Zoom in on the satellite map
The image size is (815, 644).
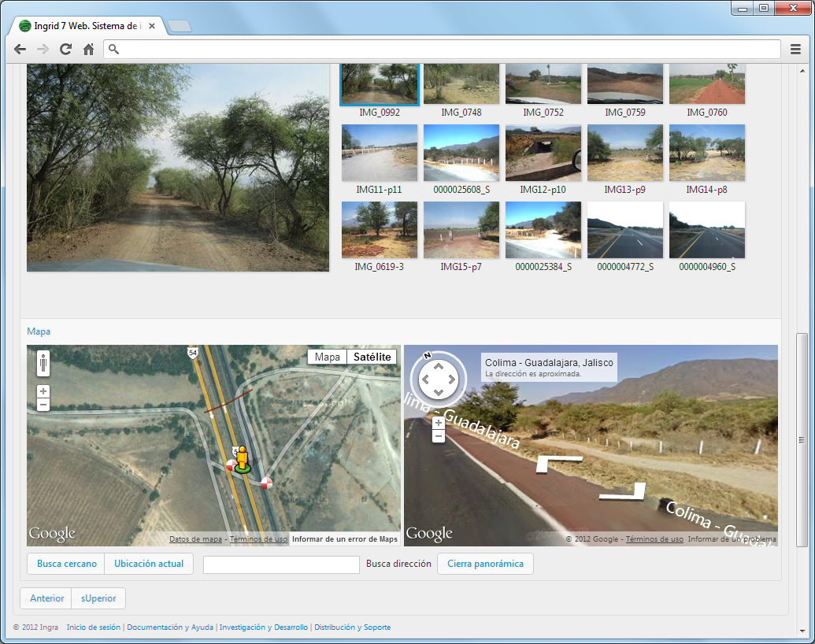(43, 391)
